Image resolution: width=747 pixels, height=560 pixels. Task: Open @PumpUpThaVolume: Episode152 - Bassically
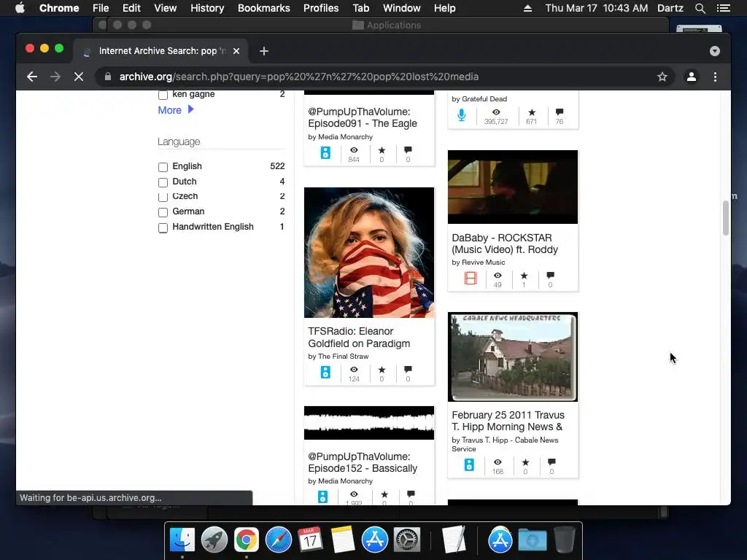coord(362,462)
